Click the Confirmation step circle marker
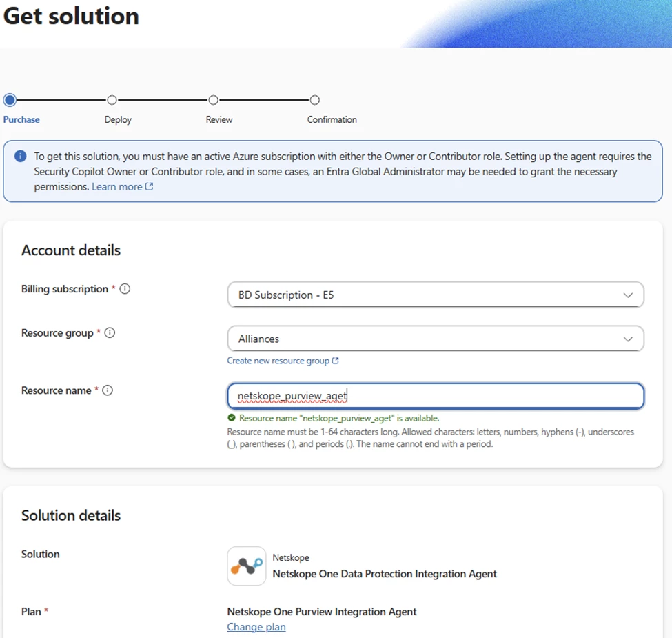This screenshot has height=638, width=672. tap(314, 100)
